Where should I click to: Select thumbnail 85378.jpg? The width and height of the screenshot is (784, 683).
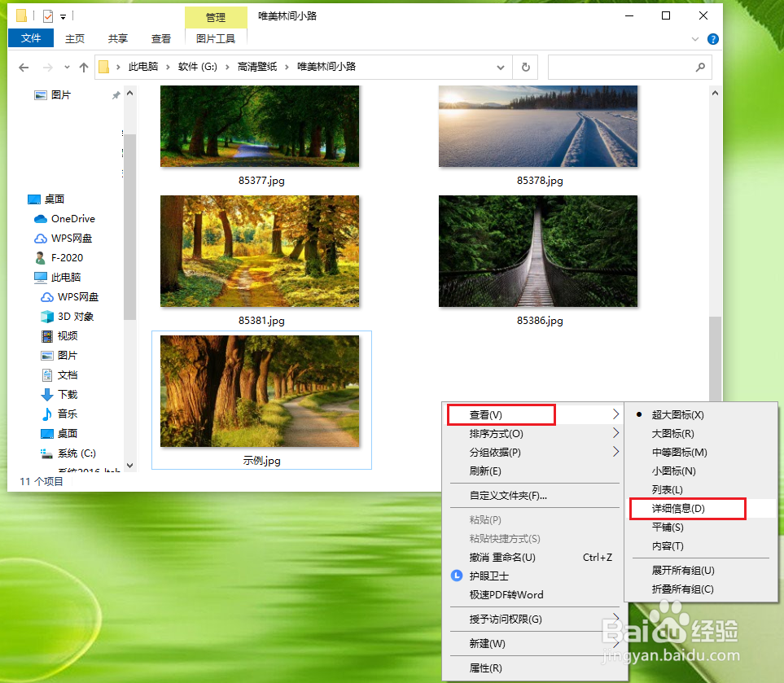[x=538, y=126]
